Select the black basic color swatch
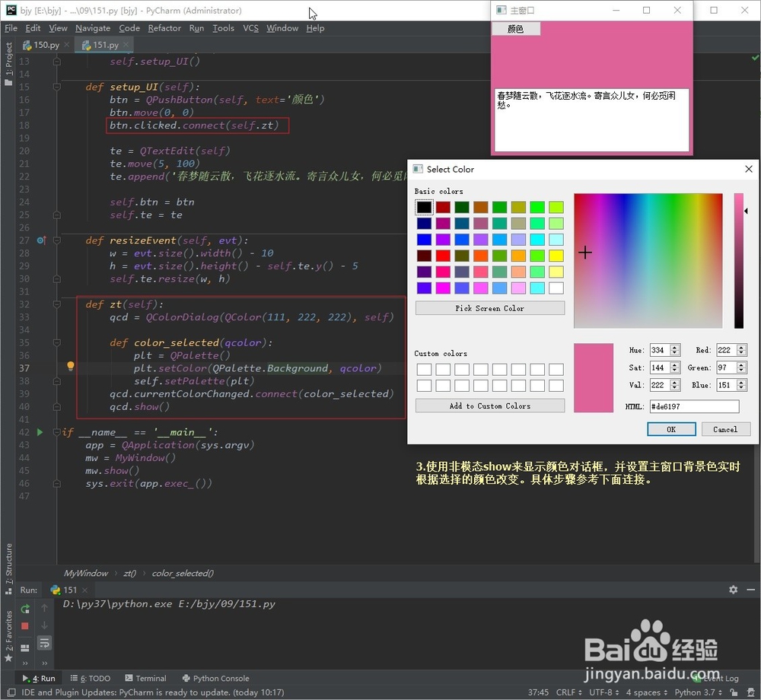Viewport: 761px width, 700px height. 424,207
